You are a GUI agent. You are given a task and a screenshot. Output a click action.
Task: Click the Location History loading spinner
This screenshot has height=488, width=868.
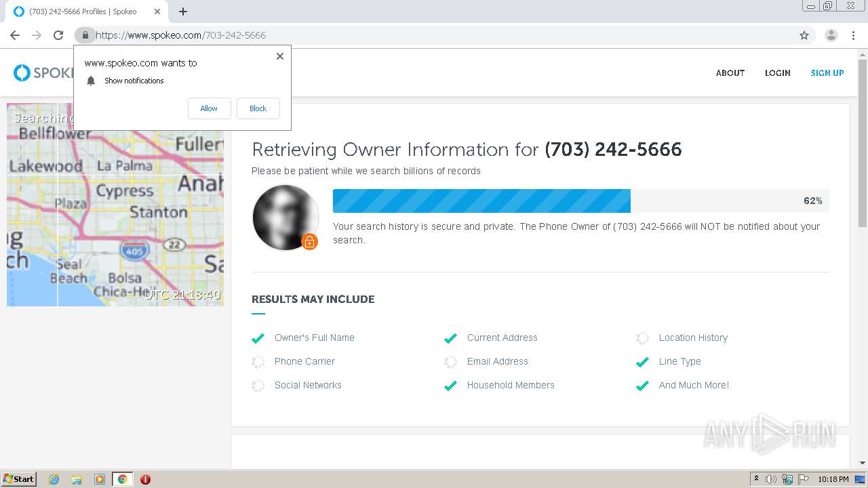click(642, 338)
